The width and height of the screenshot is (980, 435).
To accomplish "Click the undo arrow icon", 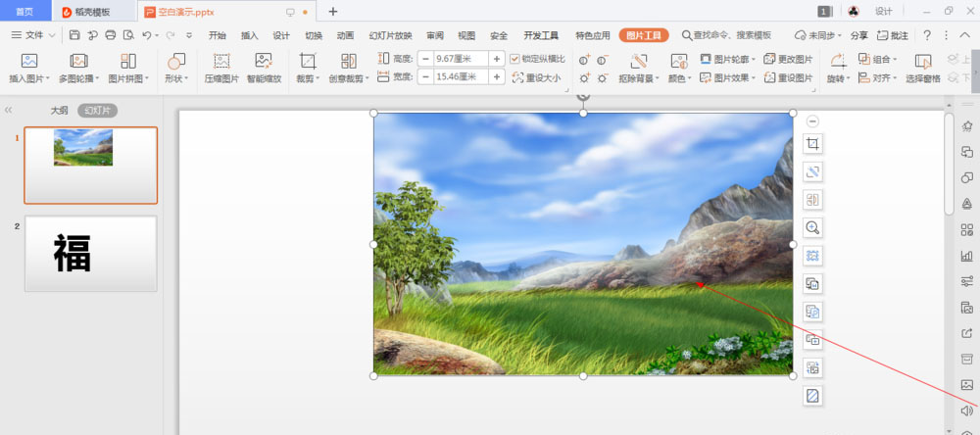I will tap(146, 35).
